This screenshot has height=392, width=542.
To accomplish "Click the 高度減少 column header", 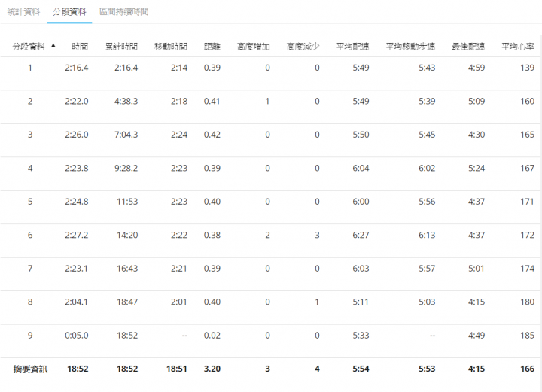I will [x=303, y=47].
